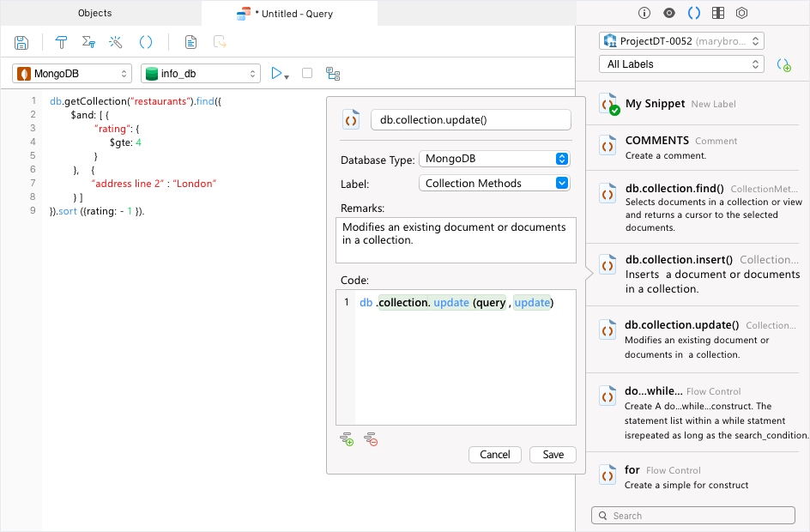Image resolution: width=810 pixels, height=532 pixels.
Task: Click the "restaurants" string in line 1
Action: pos(160,101)
